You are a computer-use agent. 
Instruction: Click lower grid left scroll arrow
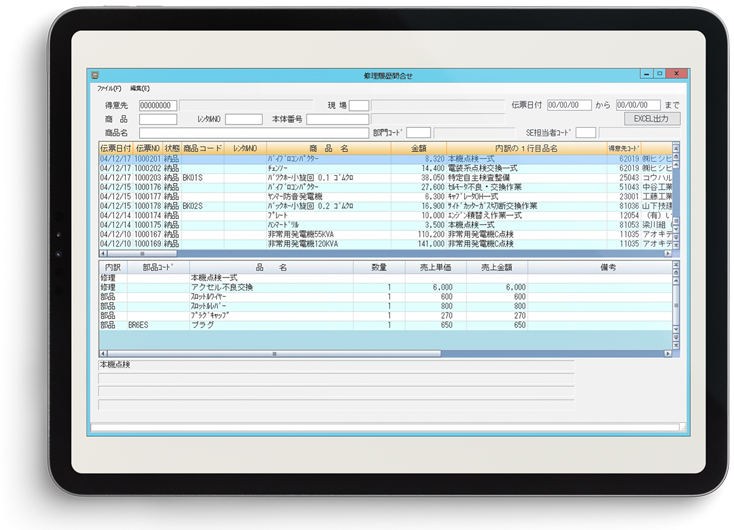click(103, 353)
